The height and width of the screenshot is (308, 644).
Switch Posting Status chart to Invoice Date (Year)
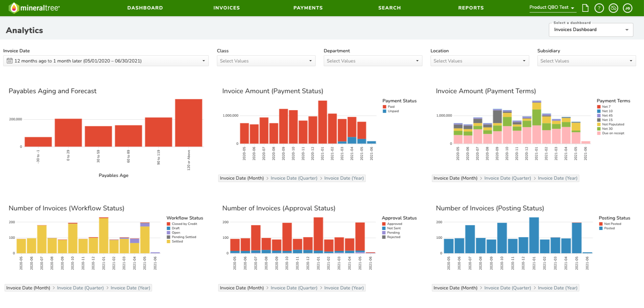557,288
